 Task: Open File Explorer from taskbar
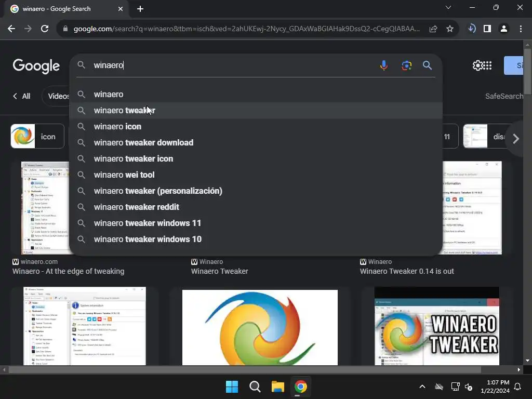(x=277, y=387)
